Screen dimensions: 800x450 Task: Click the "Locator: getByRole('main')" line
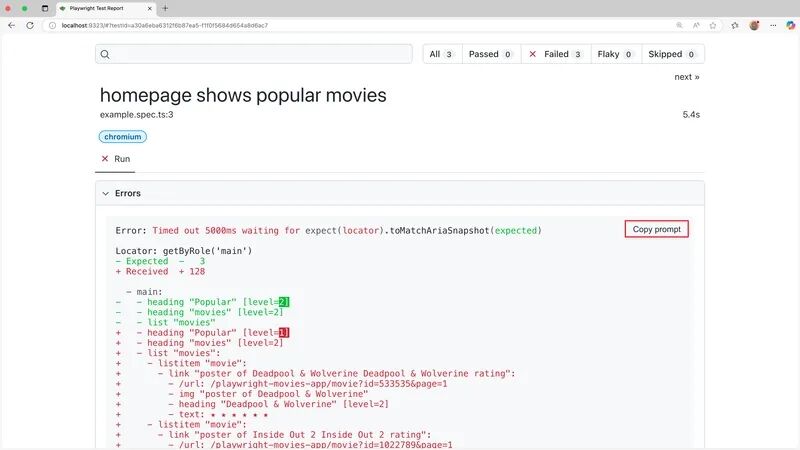point(184,251)
